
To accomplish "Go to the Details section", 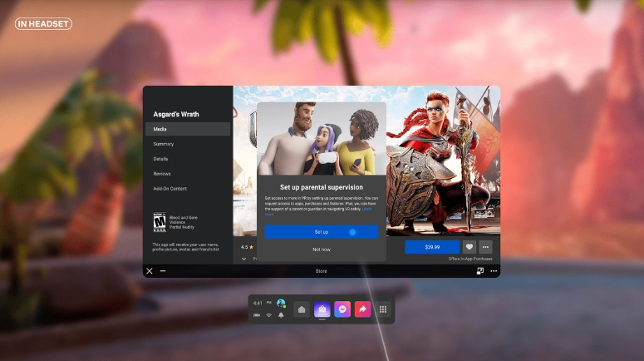I will pos(160,159).
